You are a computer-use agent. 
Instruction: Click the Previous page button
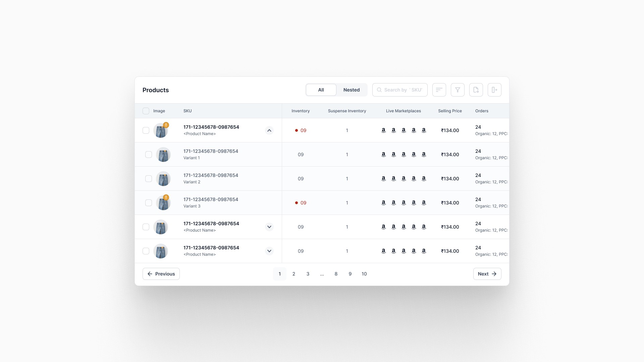161,274
